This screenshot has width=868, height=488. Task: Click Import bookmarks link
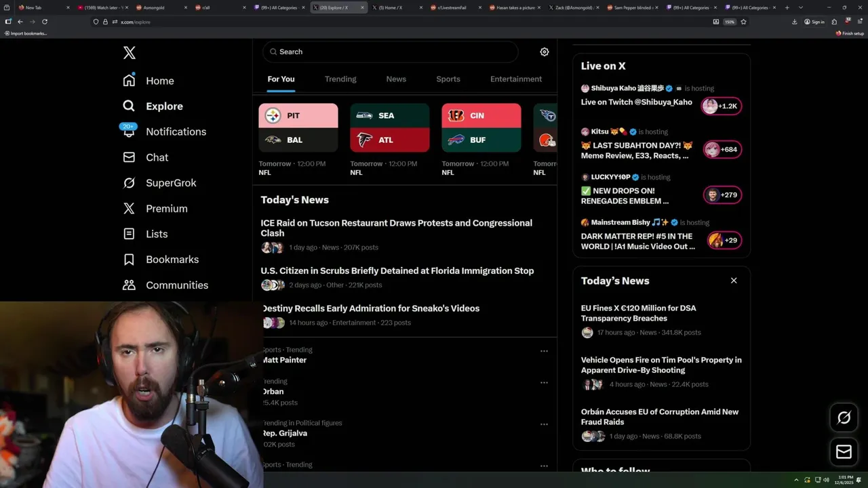(x=26, y=33)
